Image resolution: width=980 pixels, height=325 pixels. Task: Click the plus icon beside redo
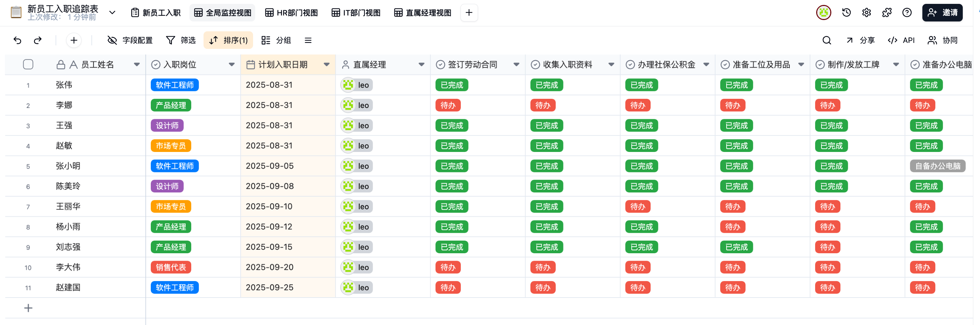(74, 40)
